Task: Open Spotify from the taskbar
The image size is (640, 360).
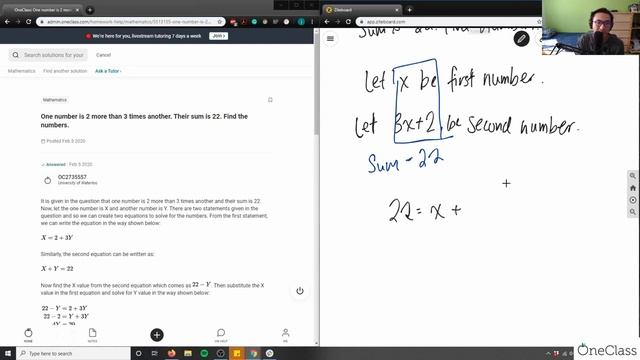Action: 204,353
